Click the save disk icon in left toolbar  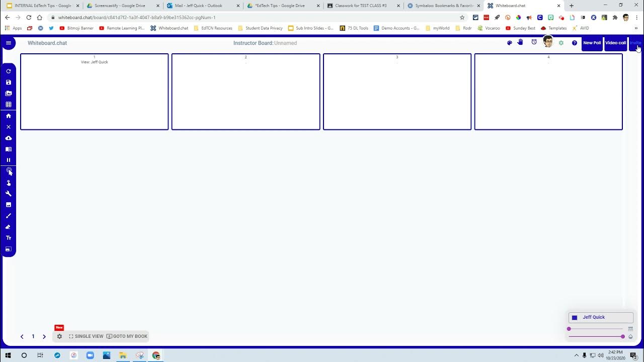tap(8, 82)
